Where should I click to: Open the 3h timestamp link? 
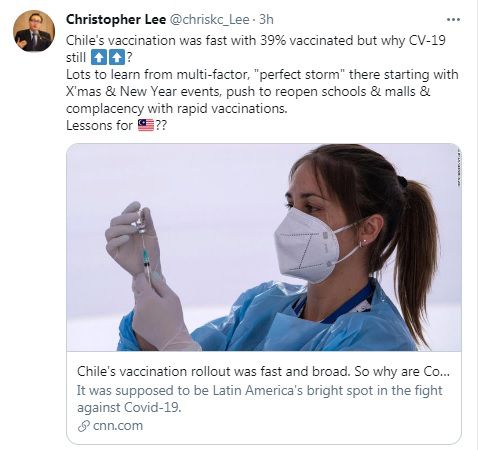click(x=266, y=20)
